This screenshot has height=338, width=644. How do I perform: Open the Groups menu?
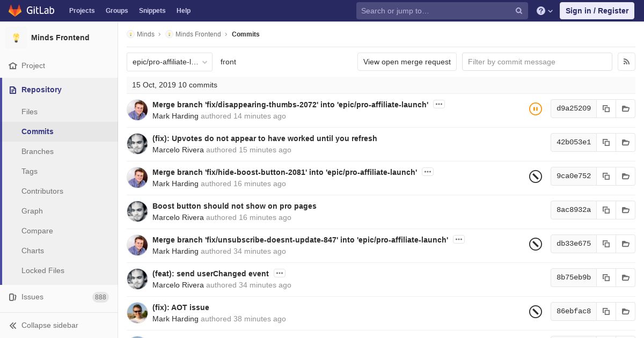tap(116, 11)
